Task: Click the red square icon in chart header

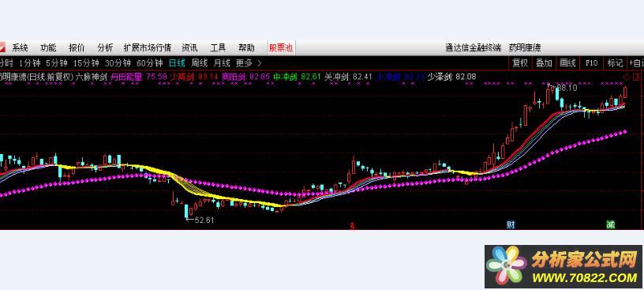Action: 636,77
